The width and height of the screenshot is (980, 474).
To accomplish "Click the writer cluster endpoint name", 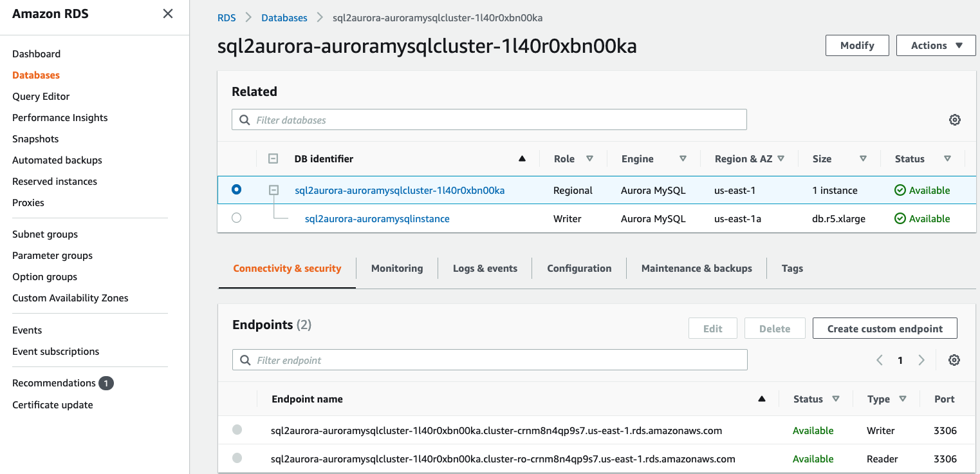I will tap(496, 430).
